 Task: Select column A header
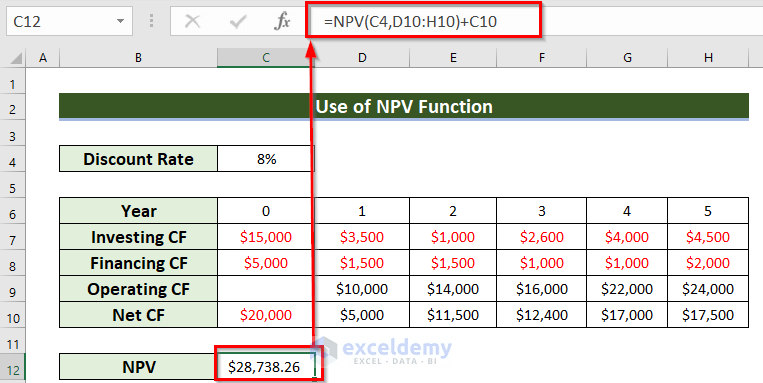tap(43, 58)
